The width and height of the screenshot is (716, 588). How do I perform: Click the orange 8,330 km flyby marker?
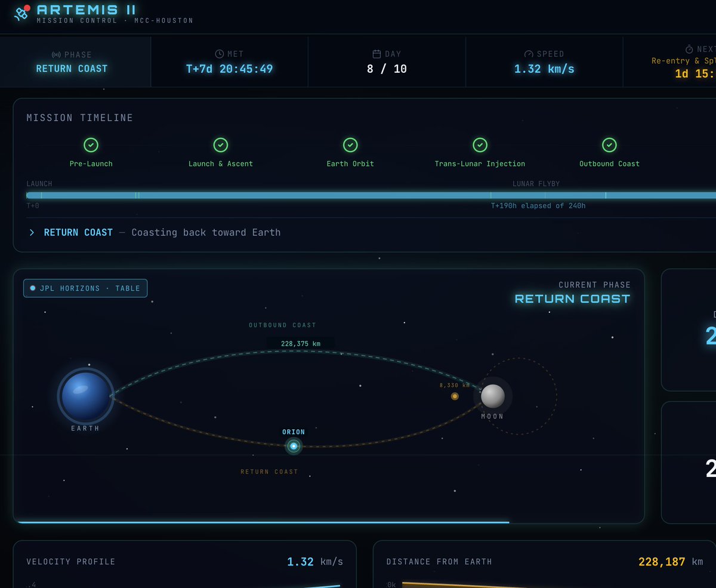(455, 396)
